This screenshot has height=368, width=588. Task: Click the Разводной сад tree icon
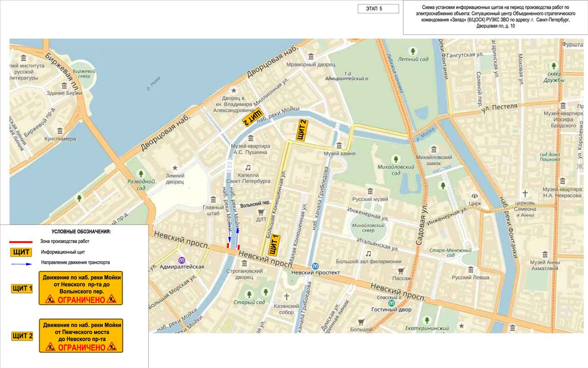point(141,174)
